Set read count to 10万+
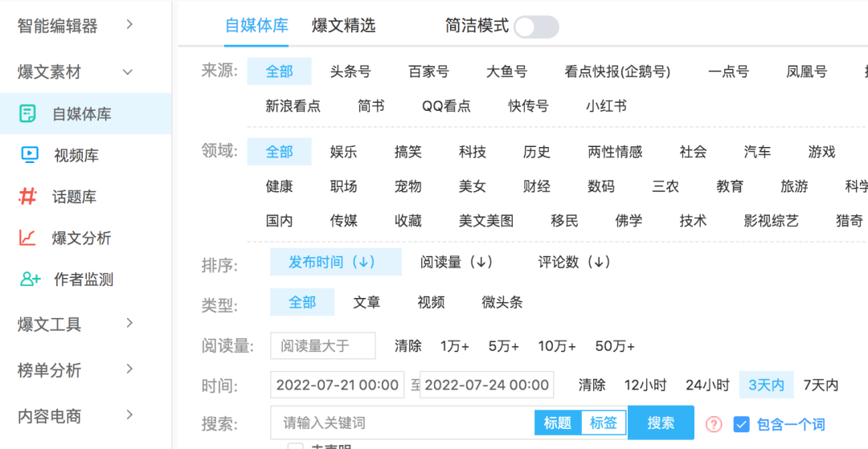868x449 pixels. pos(557,346)
